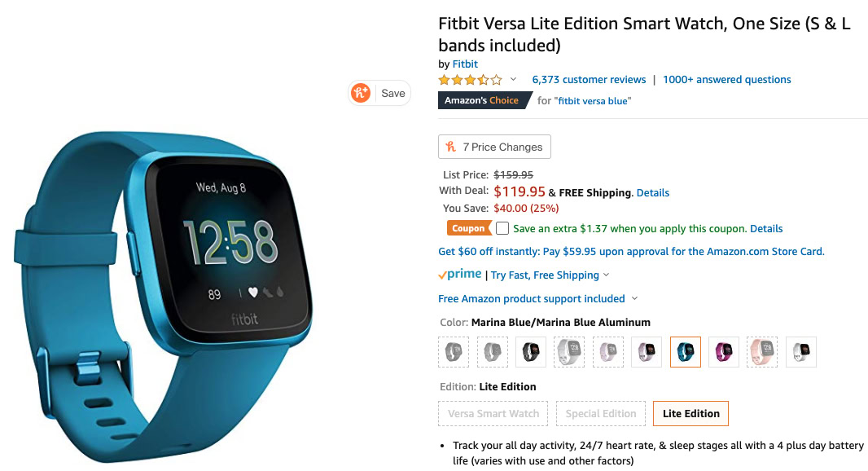Select the black watch color swatch
This screenshot has width=868, height=471.
(x=530, y=352)
